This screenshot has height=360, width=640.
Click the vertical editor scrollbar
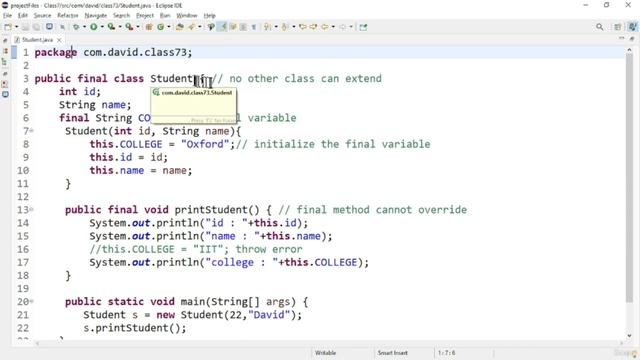pyautogui.click(x=629, y=178)
